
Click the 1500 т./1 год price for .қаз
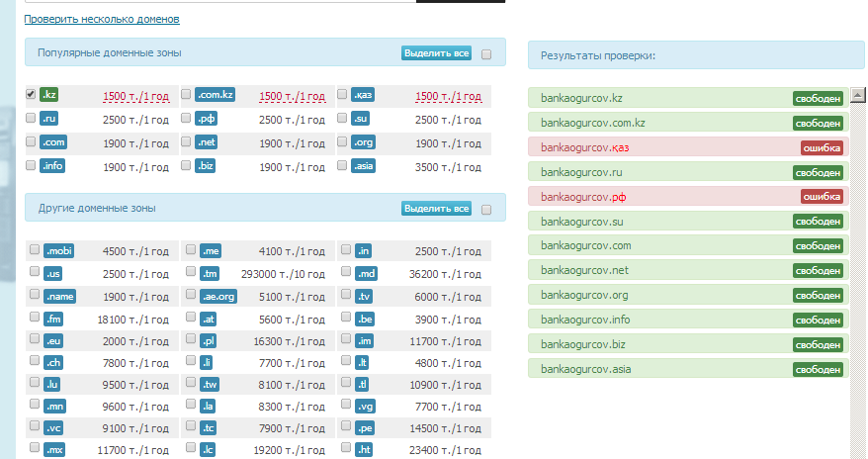click(x=448, y=96)
